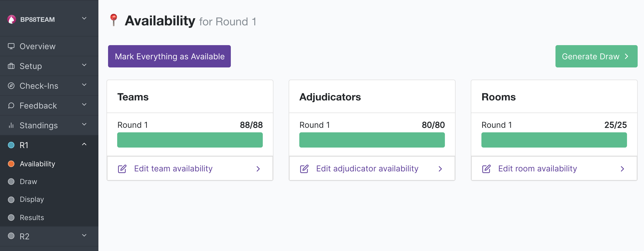Select the Display status dot in sidebar

(11, 200)
